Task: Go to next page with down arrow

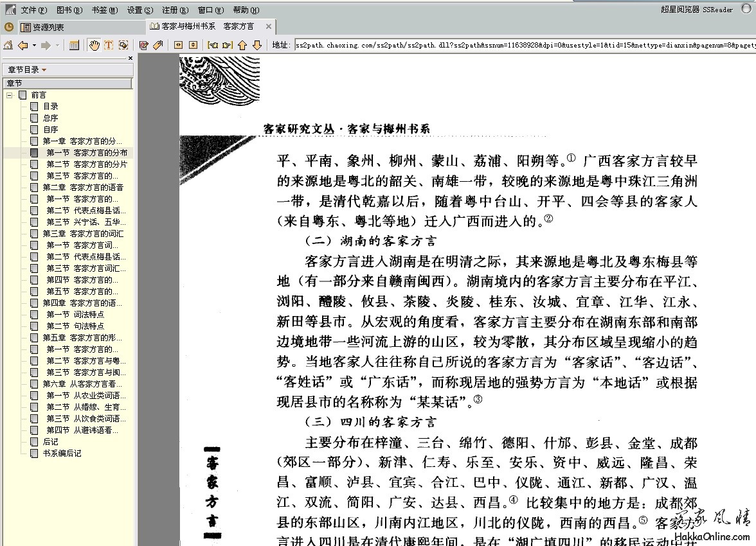Action: coord(256,45)
